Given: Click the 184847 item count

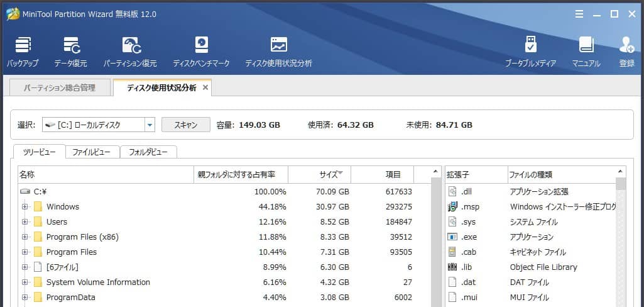Looking at the screenshot, I should 399,222.
